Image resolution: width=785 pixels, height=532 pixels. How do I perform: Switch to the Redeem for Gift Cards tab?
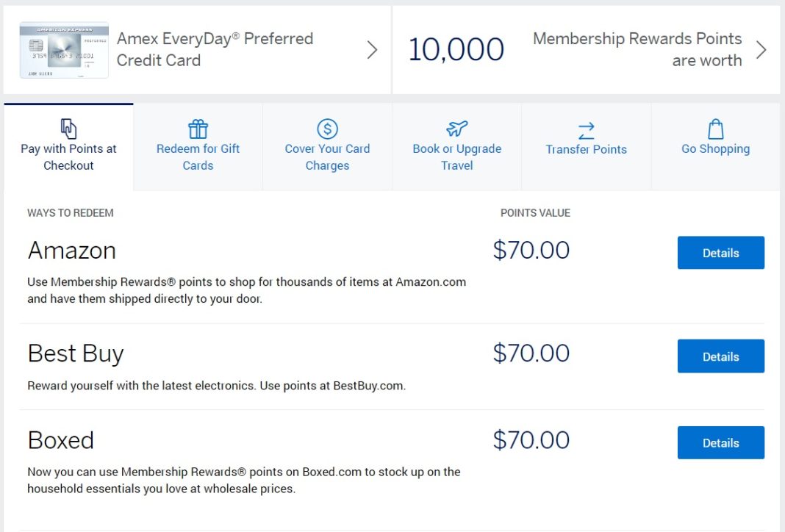click(x=197, y=146)
